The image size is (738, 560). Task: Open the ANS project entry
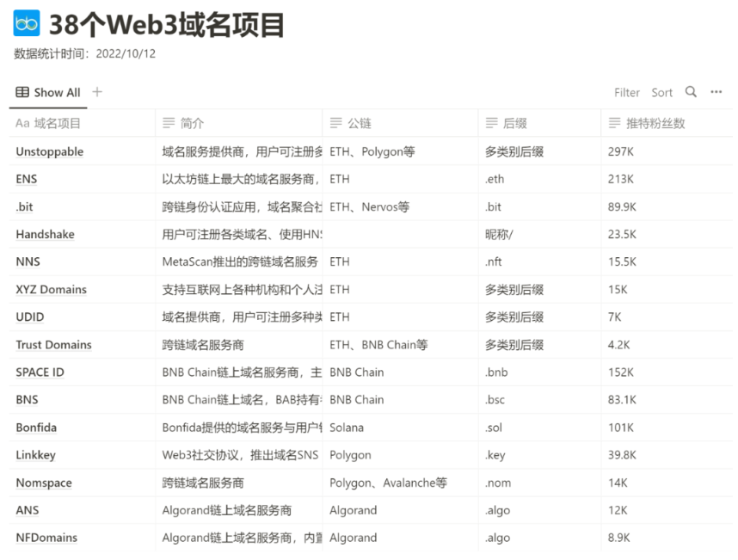28,510
